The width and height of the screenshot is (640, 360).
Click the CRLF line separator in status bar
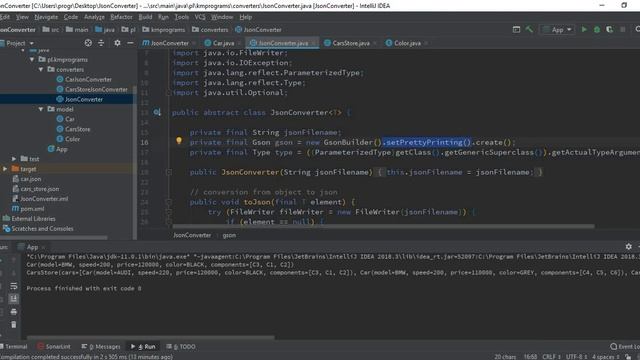click(551, 357)
